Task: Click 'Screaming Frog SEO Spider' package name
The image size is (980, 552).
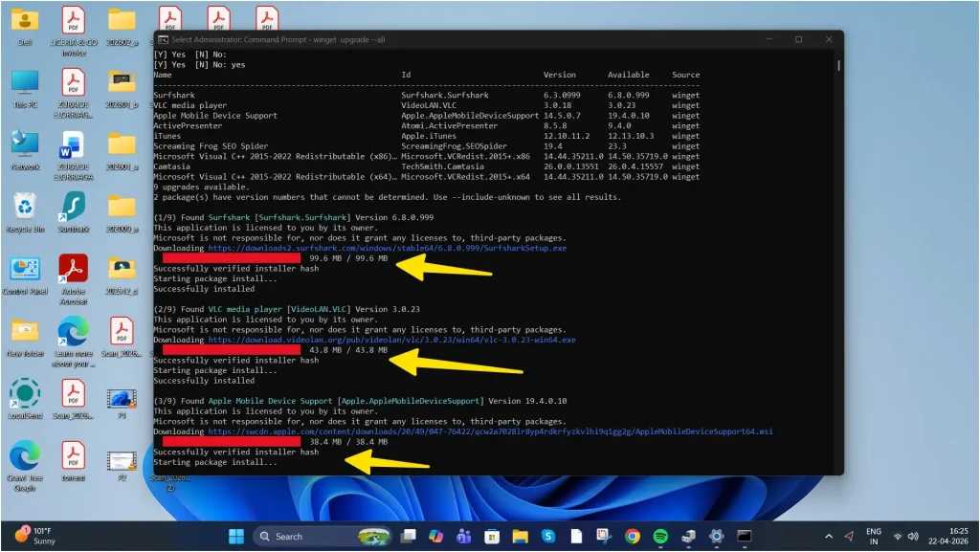Action: click(x=211, y=146)
